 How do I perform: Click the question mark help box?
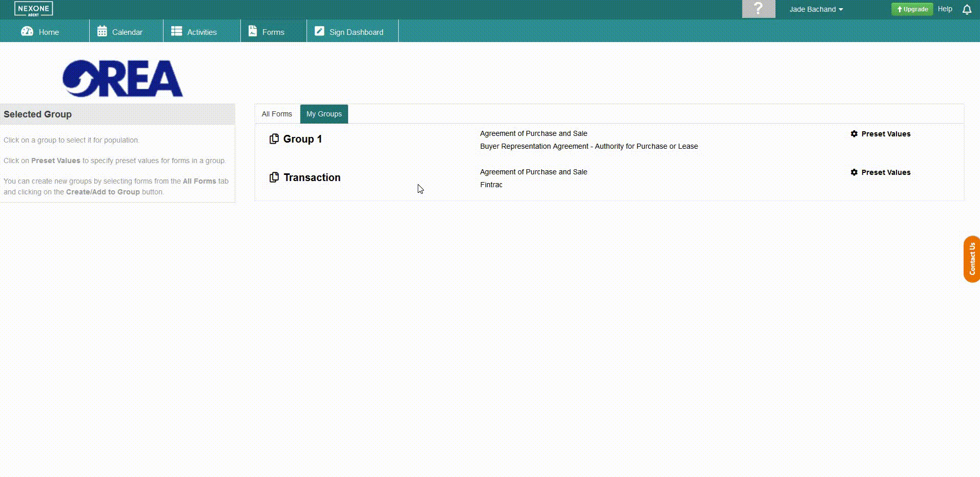758,9
